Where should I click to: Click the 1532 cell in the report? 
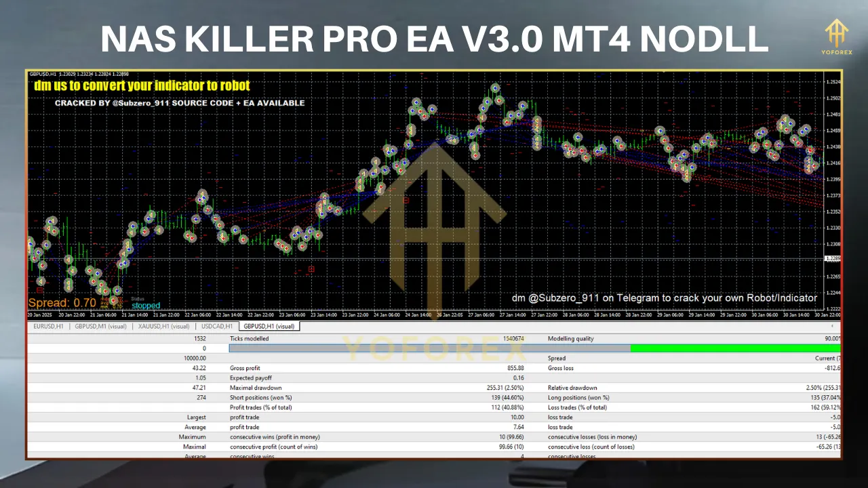pos(200,338)
